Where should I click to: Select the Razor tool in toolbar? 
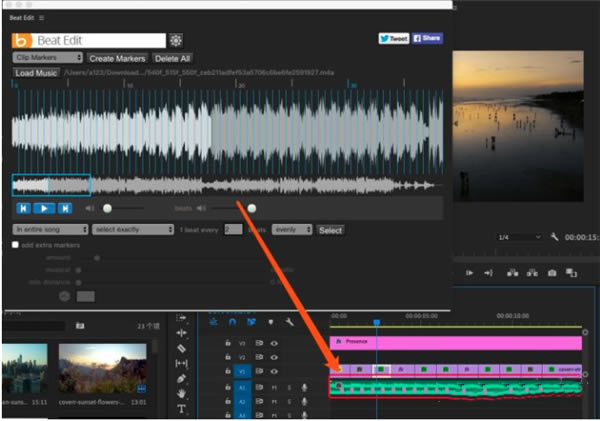[x=182, y=348]
